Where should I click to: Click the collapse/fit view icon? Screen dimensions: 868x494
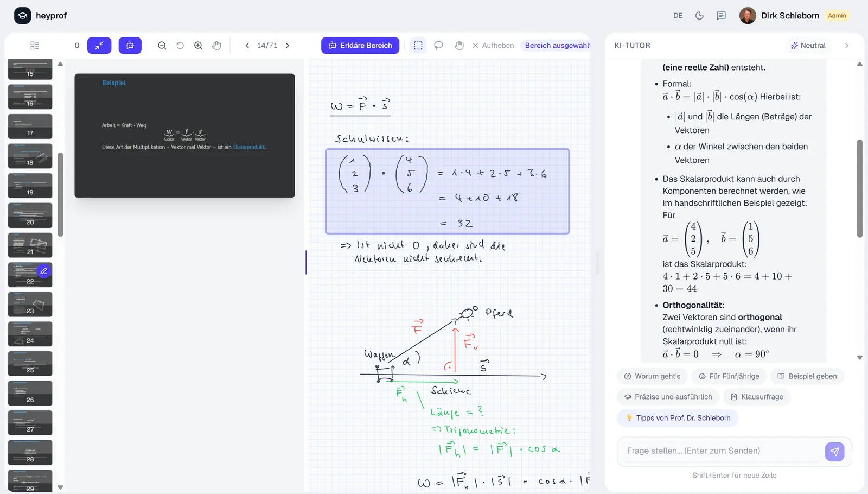click(x=99, y=45)
